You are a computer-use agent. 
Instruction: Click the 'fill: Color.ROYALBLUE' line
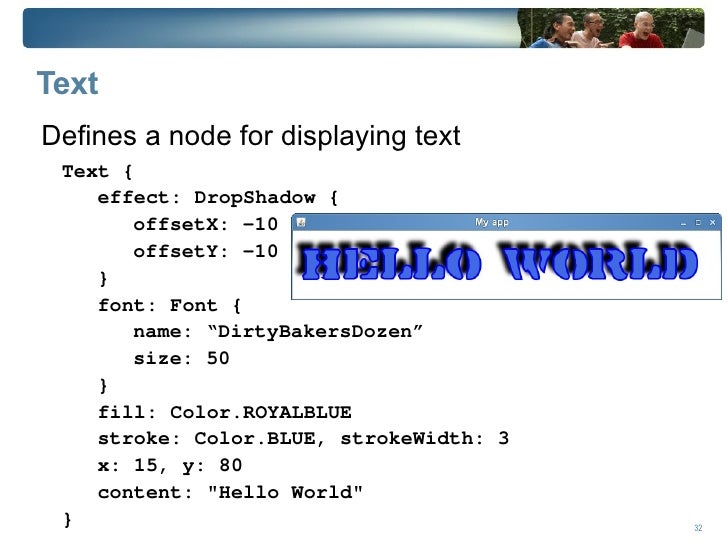coord(224,412)
